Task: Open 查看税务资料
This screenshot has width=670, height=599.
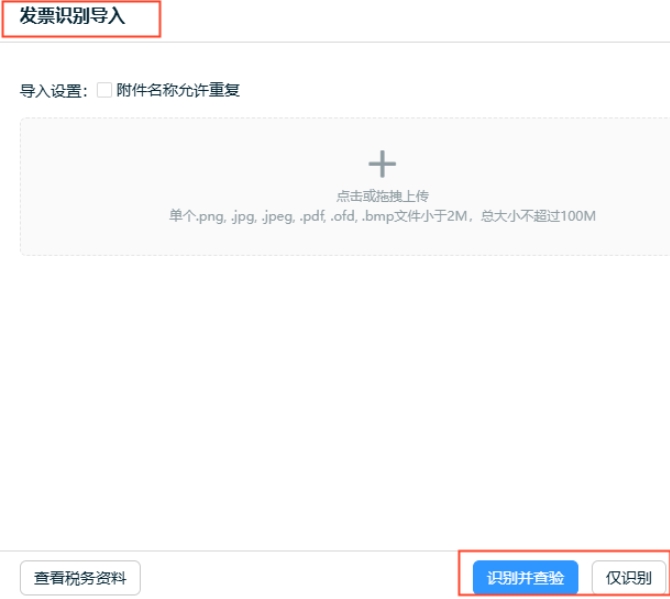Action: click(80, 578)
